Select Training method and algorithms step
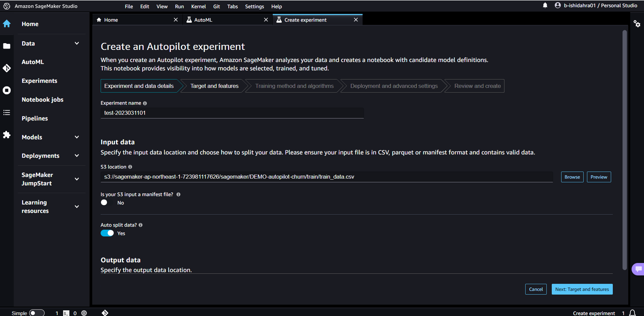644x316 pixels. (294, 86)
